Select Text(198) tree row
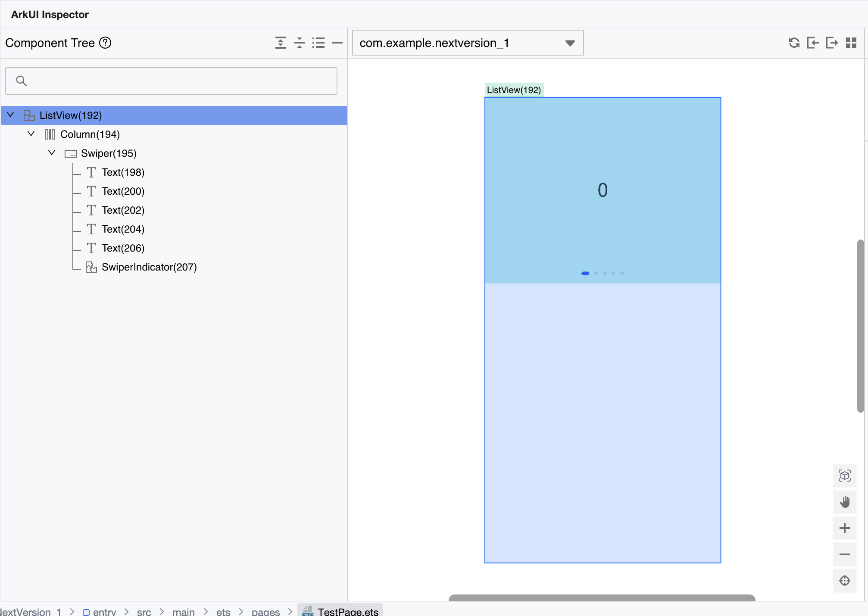868x616 pixels. (174, 172)
